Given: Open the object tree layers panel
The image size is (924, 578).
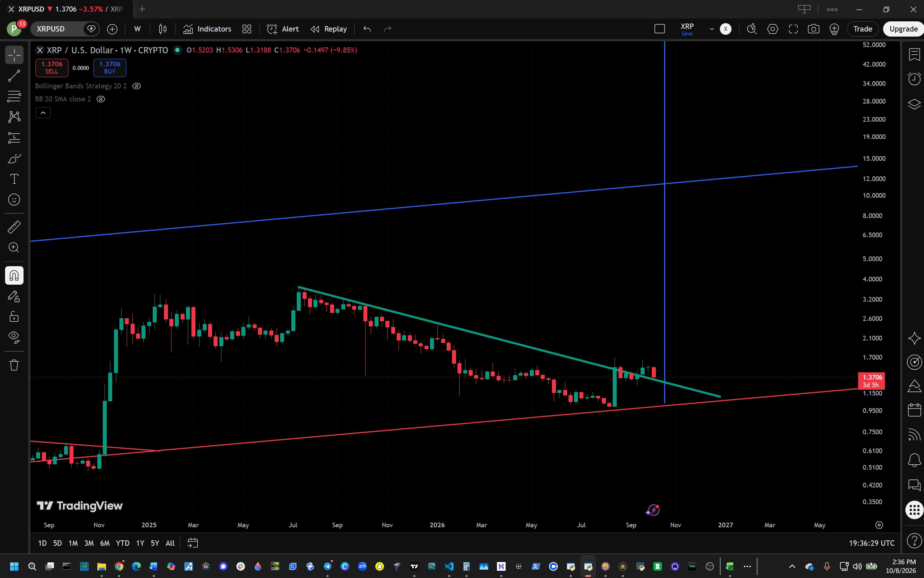Looking at the screenshot, I should [914, 104].
